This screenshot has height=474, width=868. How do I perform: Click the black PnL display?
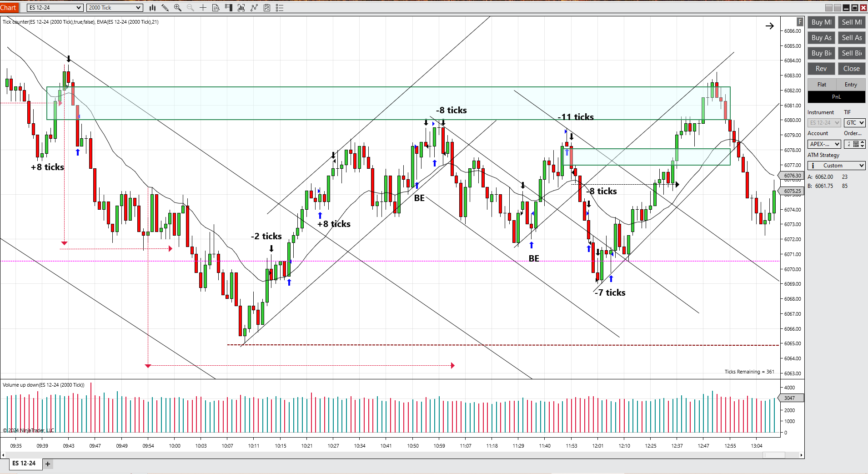pos(837,97)
